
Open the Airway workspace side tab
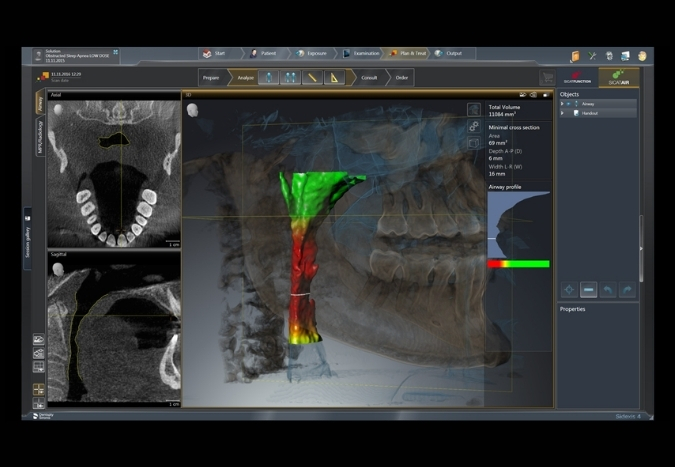point(40,103)
